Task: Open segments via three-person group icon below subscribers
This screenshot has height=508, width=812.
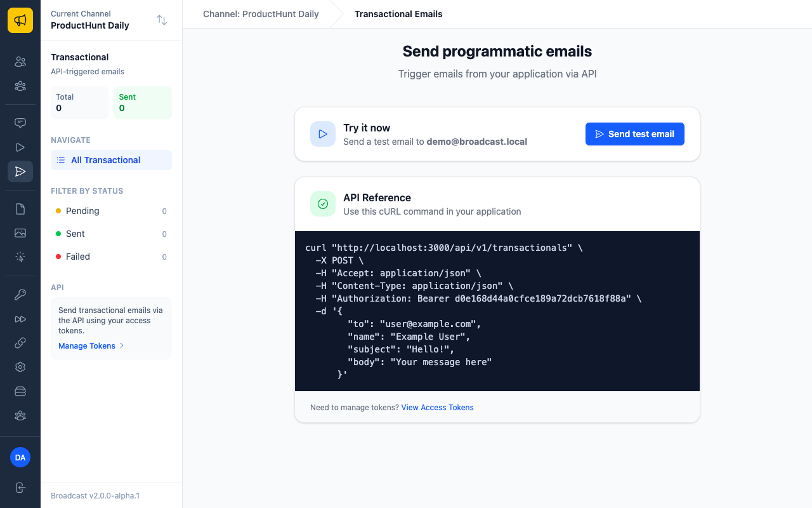Action: (20, 86)
